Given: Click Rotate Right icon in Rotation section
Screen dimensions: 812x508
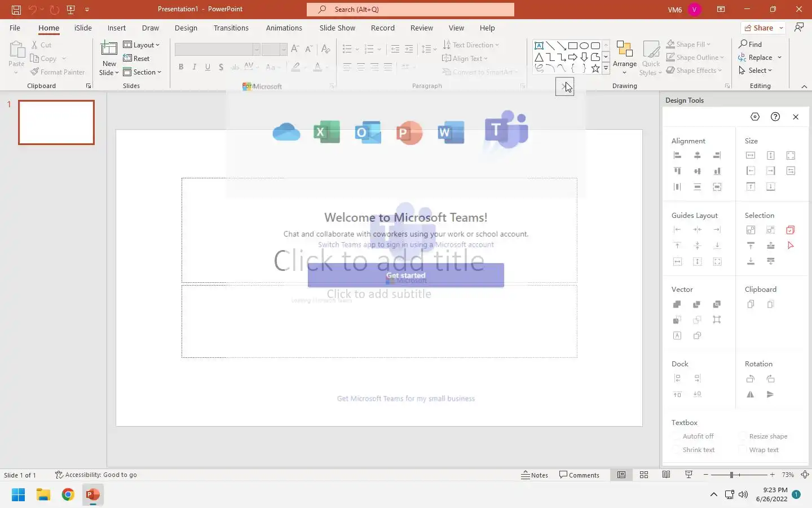Looking at the screenshot, I should 771,379.
